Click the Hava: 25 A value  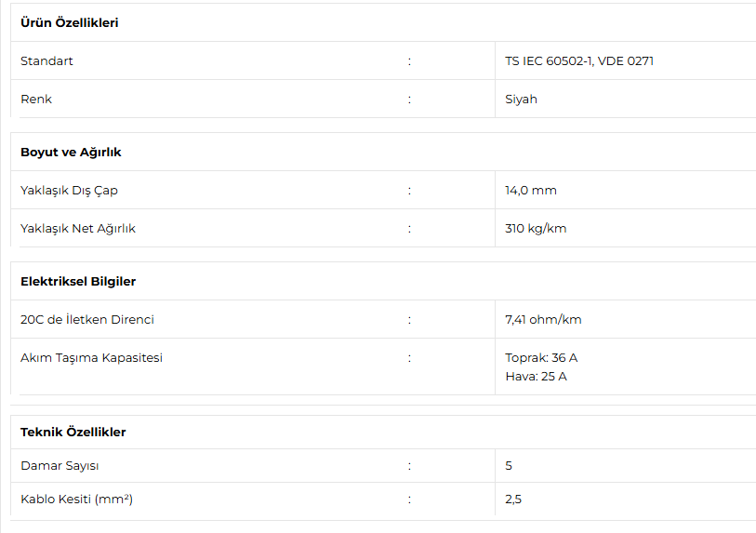pos(536,376)
